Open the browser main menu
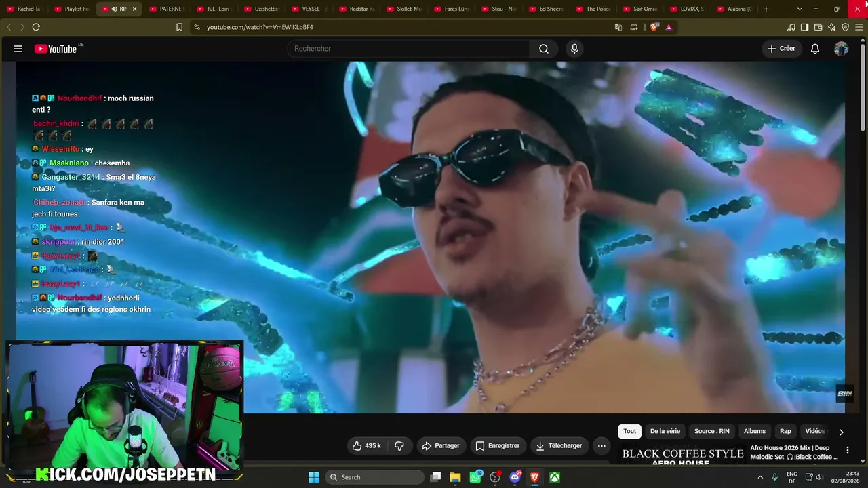The width and height of the screenshot is (868, 488). (x=859, y=27)
